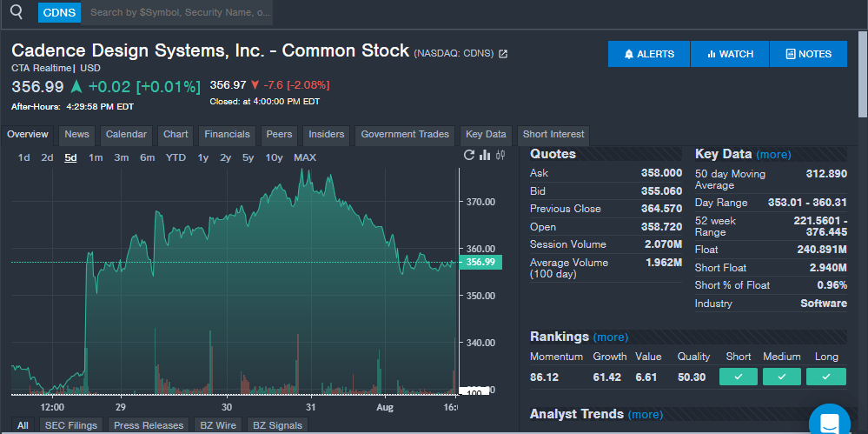Open the Financials tab
868x434 pixels.
coord(227,135)
